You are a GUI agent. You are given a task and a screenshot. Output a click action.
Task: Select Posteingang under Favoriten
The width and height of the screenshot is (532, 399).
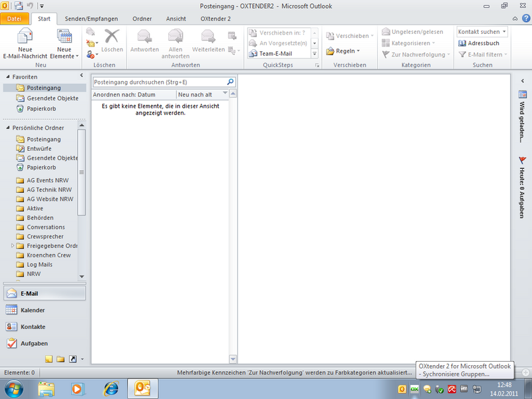[x=45, y=88]
